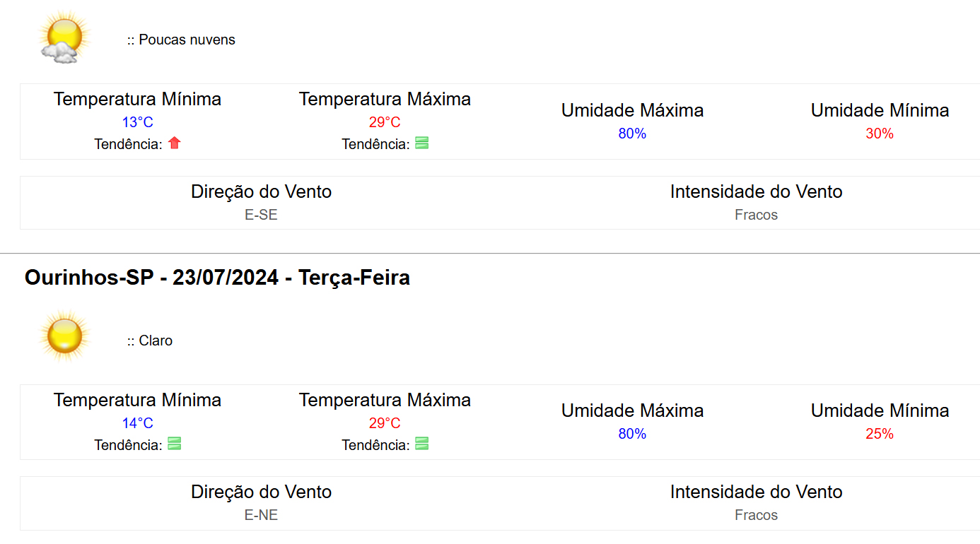Click the Poucas nuvens condition text
Screen dimensions: 980x544
187,40
